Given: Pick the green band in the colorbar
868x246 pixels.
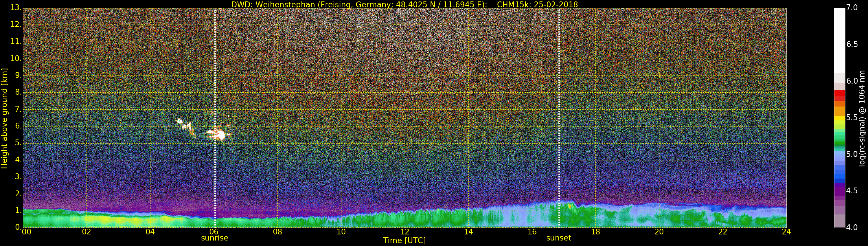Looking at the screenshot, I should click(839, 141).
